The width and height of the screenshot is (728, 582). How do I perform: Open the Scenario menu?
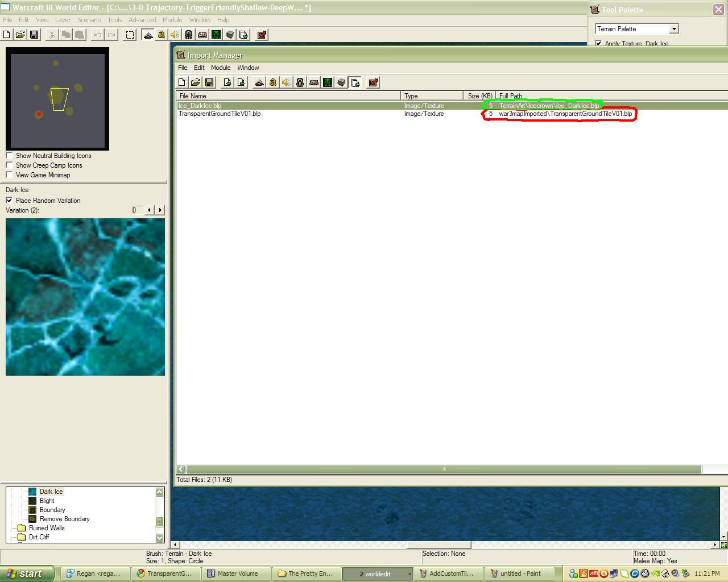tap(89, 20)
